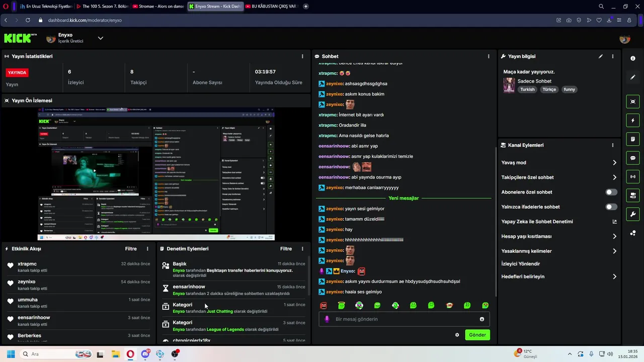Click the purple microphone icon in the chat input
The height and width of the screenshot is (362, 644).
(327, 319)
